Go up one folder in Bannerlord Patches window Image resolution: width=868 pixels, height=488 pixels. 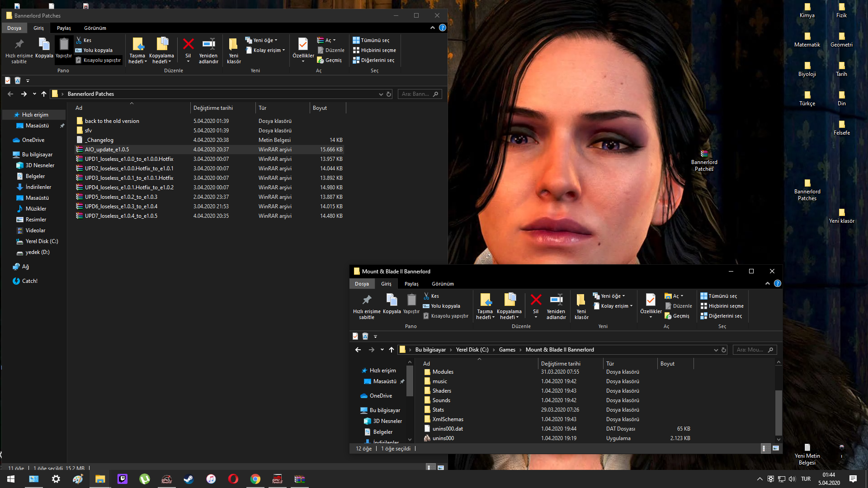[x=44, y=94]
